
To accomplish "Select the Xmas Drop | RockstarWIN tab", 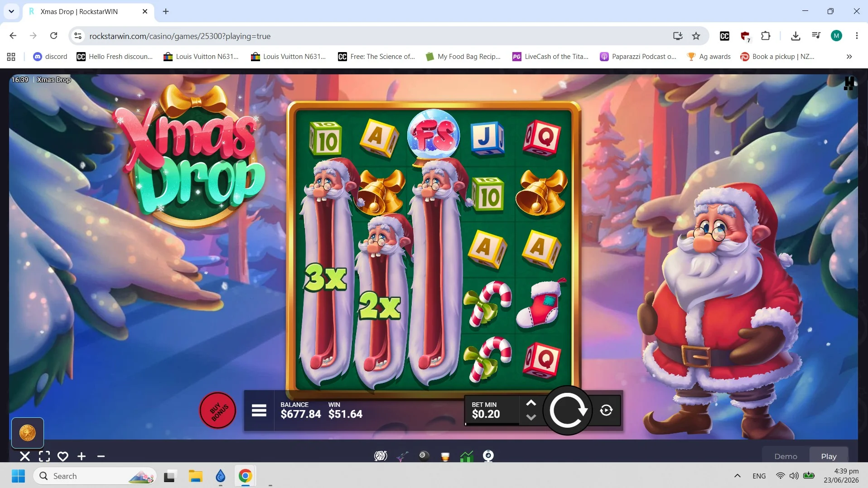I will click(88, 11).
